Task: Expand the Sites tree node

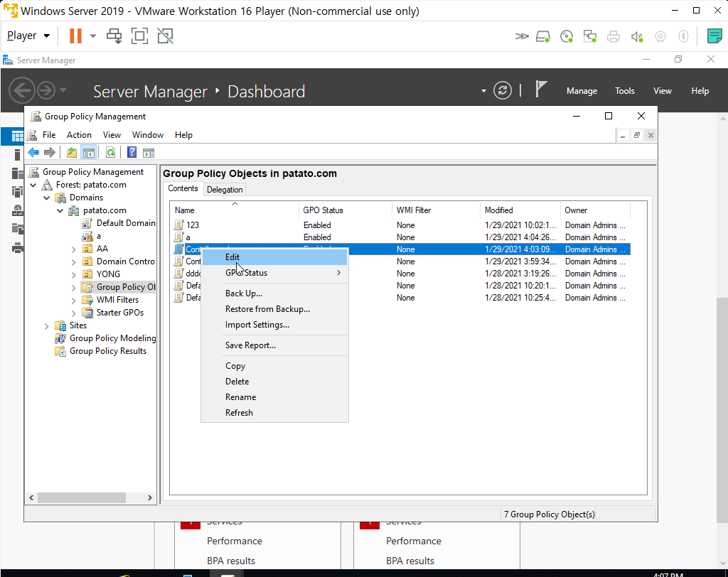Action: (x=47, y=326)
